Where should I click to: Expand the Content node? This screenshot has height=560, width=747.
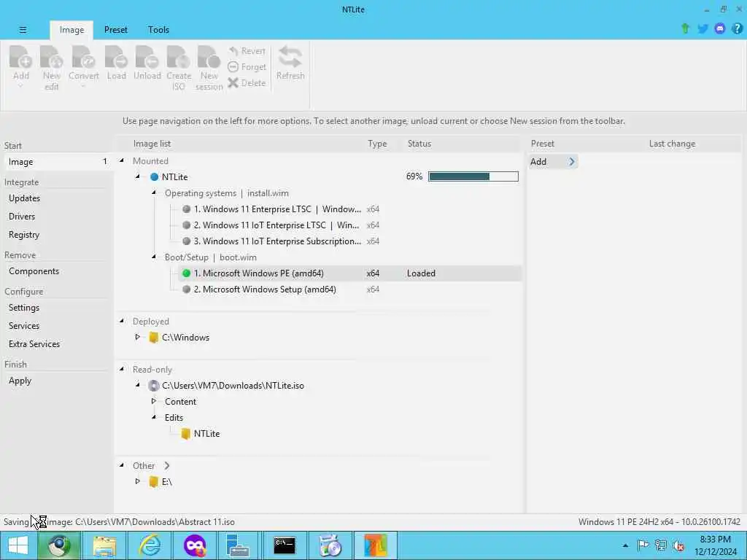(x=154, y=402)
